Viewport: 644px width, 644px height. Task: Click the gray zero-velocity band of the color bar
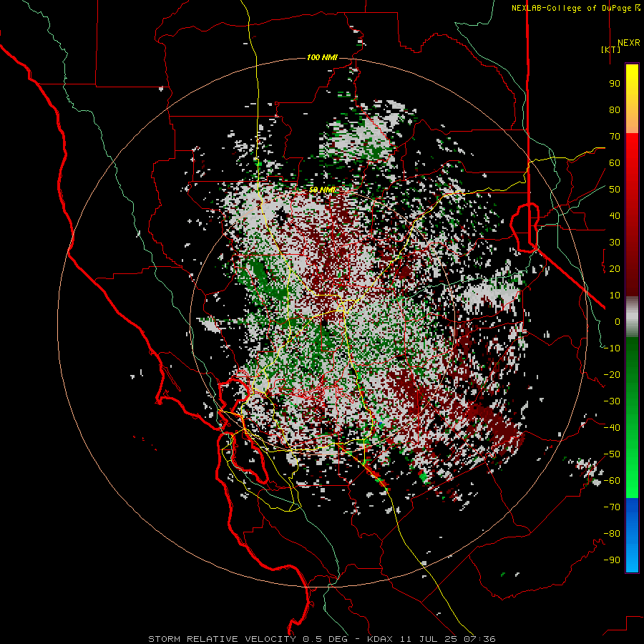[632, 317]
